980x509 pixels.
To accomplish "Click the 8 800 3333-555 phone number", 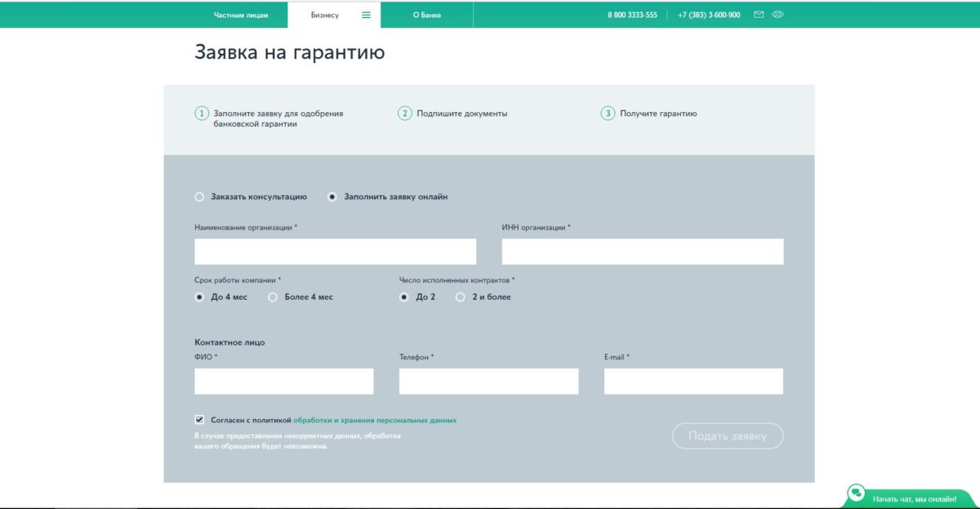I will [x=632, y=15].
